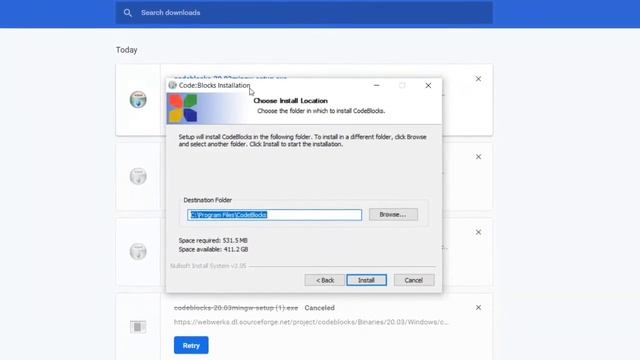The height and width of the screenshot is (360, 640).
Task: Click the Today date heading
Action: pyautogui.click(x=127, y=50)
